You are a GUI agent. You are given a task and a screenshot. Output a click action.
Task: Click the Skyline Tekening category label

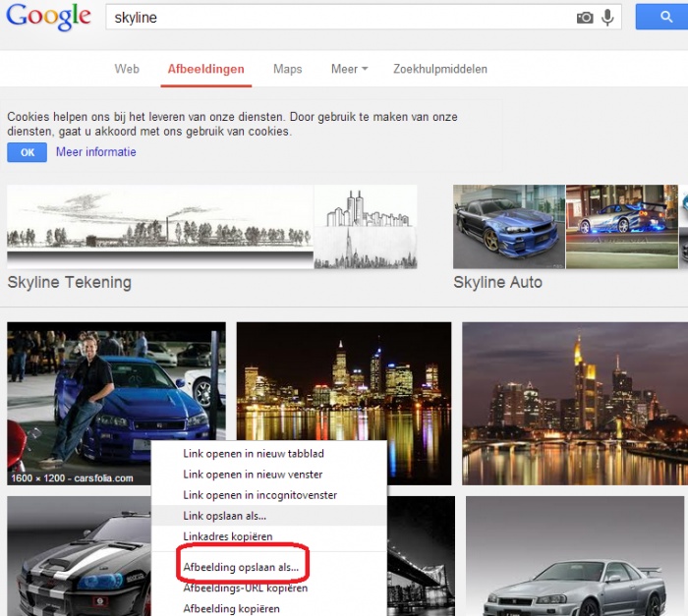70,282
